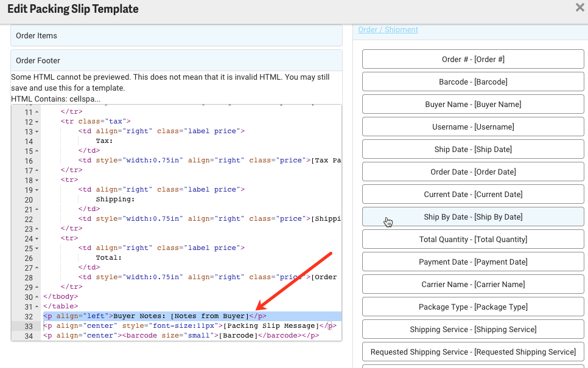The height and width of the screenshot is (368, 588).
Task: Insert the Requested Shipping Service field
Action: click(x=473, y=352)
